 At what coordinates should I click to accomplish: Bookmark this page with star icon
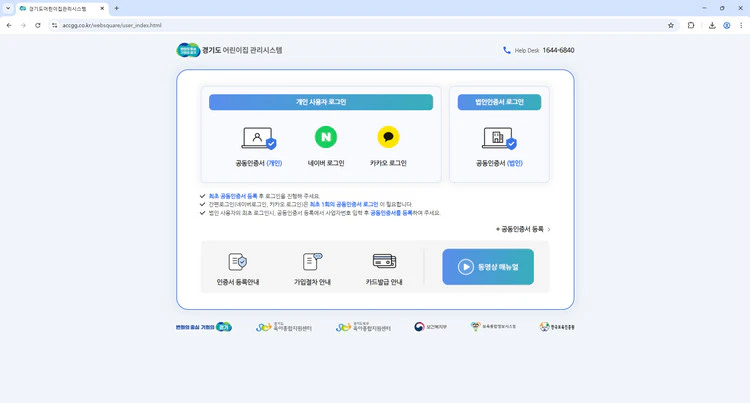[x=671, y=25]
